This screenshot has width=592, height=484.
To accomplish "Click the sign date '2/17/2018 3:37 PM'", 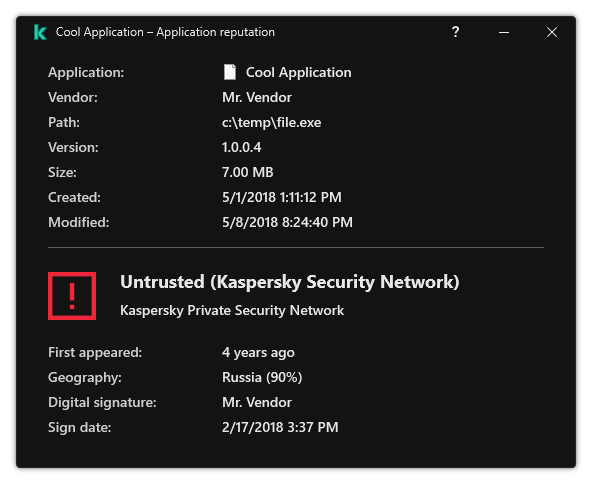I will 280,427.
